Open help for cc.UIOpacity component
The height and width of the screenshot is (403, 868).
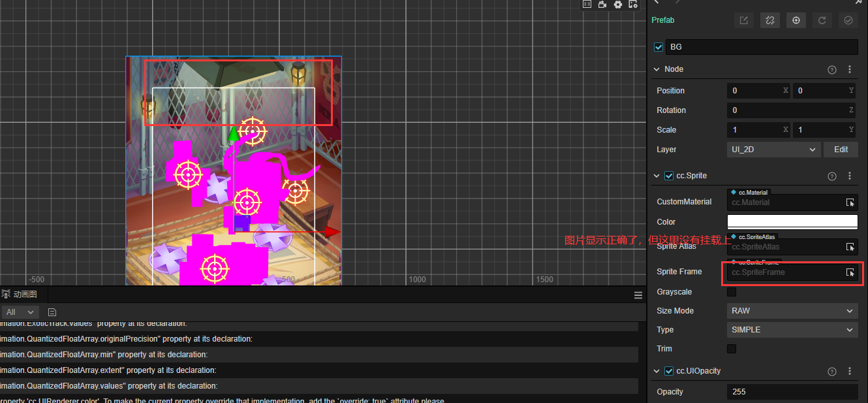(x=832, y=371)
